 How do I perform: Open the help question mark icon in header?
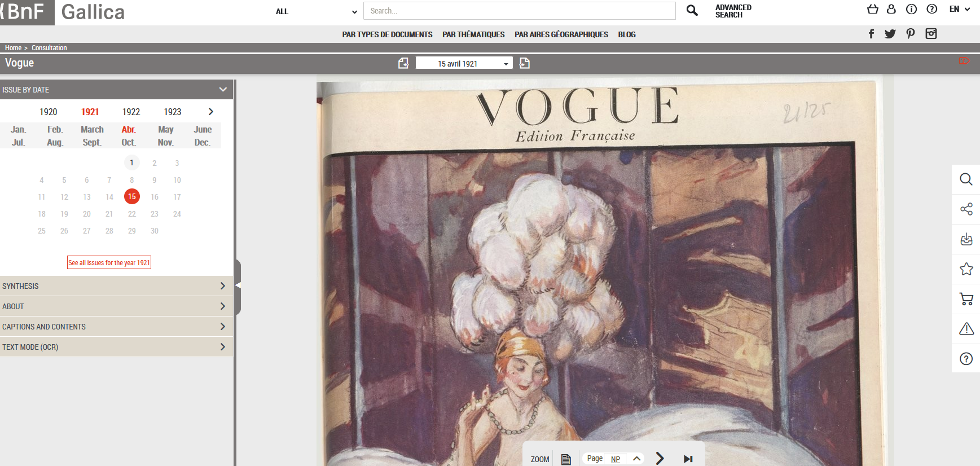click(932, 9)
